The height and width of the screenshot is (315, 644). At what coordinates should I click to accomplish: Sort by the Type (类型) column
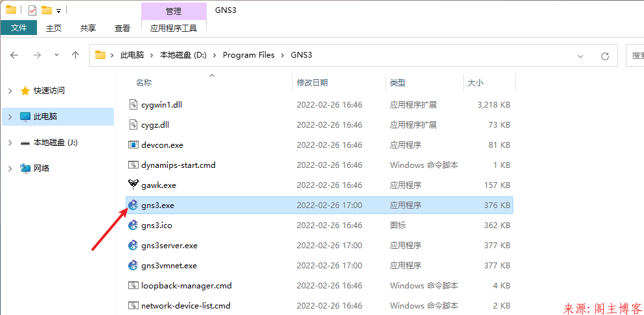coord(398,83)
